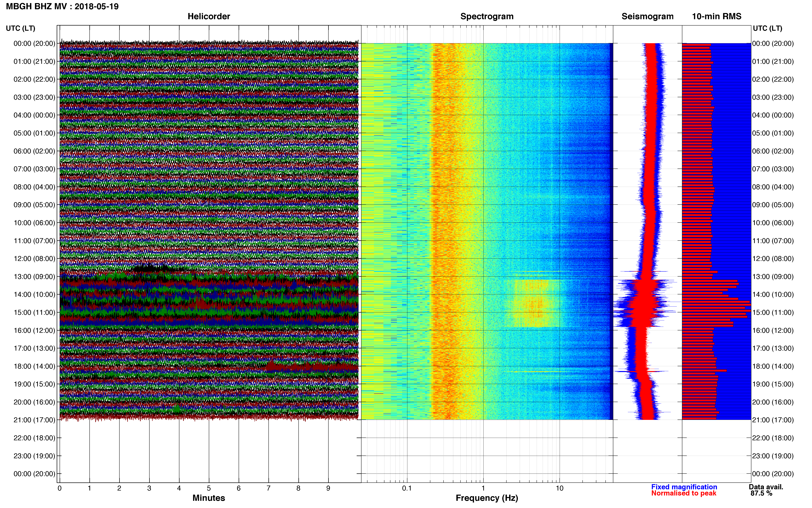
Task: Click the 15:00 (11:00) label on the Helicorder axis
Action: point(34,312)
